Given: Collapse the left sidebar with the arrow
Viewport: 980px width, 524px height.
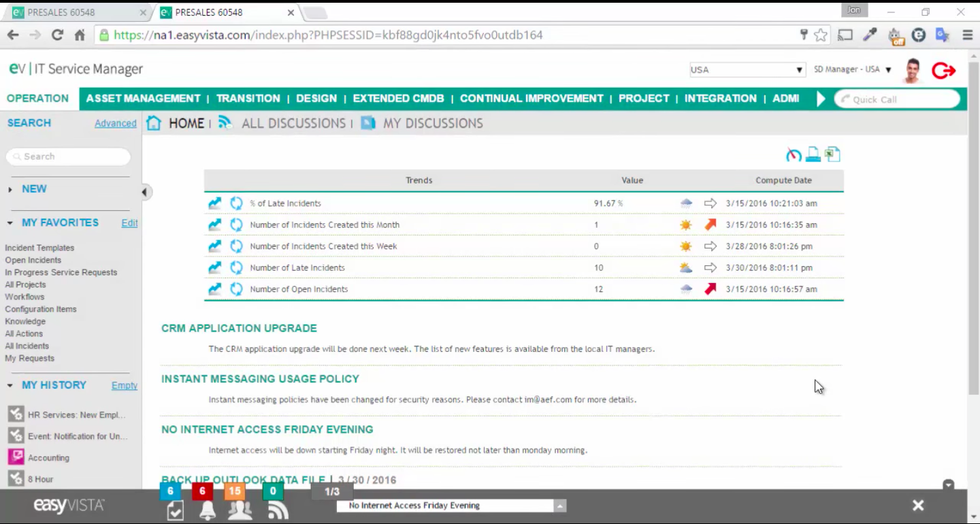Looking at the screenshot, I should coord(145,192).
